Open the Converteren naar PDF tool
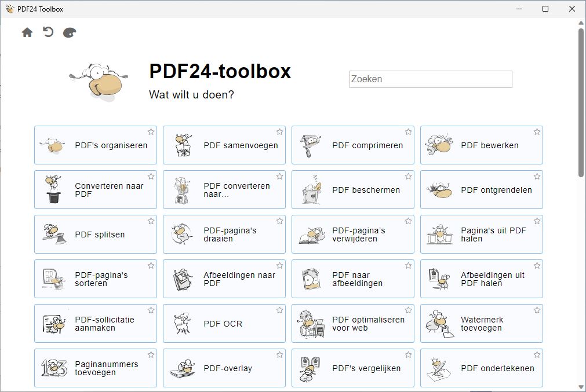Viewport: 586px width, 392px height. click(x=96, y=190)
